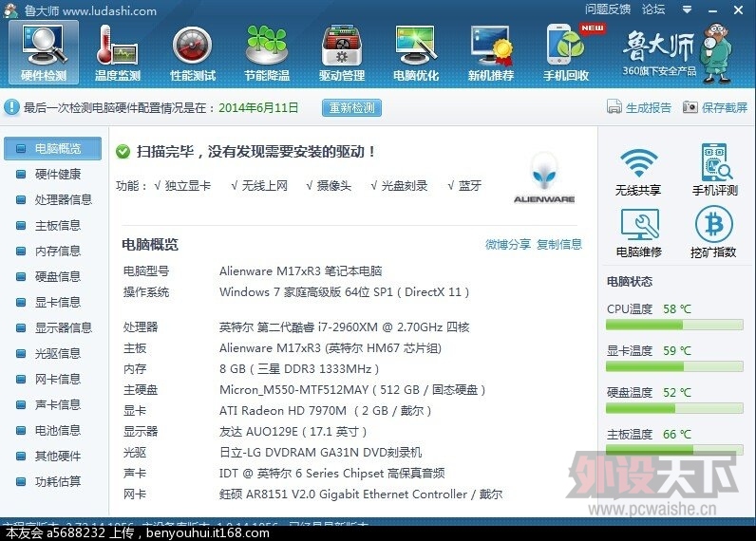This screenshot has height=541, width=756.
Task: Open 硬件检测 hardware detection tab
Action: tap(44, 53)
